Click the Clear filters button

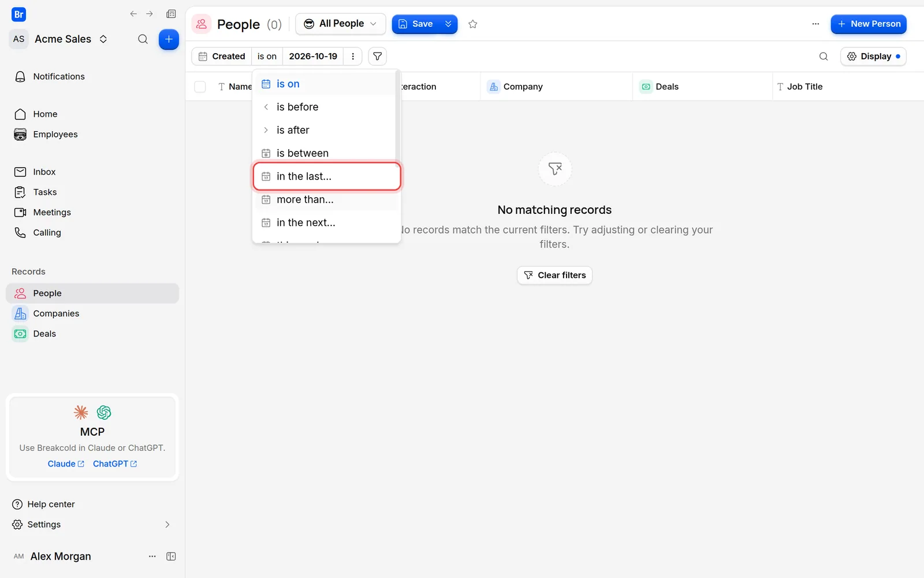click(554, 275)
